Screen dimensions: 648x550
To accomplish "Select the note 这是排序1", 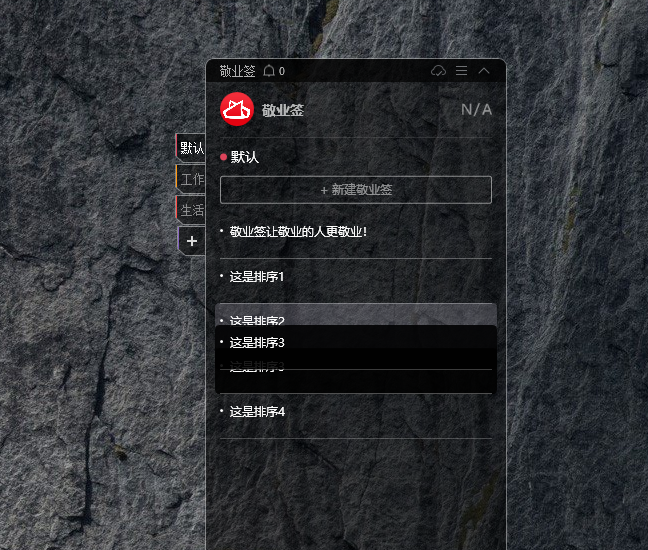I will click(356, 276).
